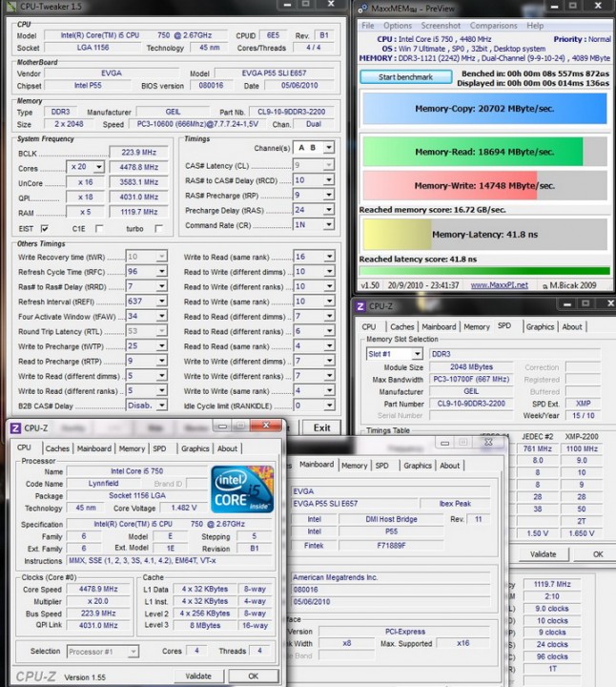Open the Cores multiplier x 20 dropdown
The image size is (616, 687).
click(x=99, y=167)
